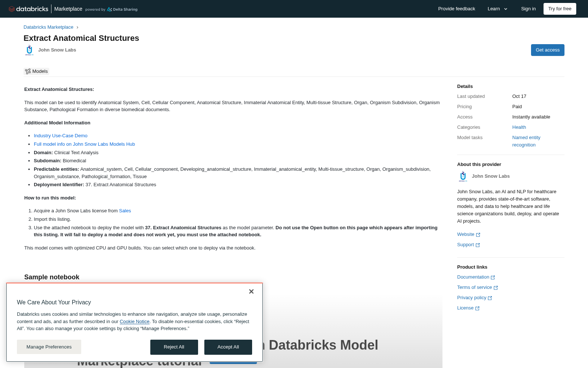588x368 pixels.
Task: Click the Sample notebook heading
Action: [52, 277]
